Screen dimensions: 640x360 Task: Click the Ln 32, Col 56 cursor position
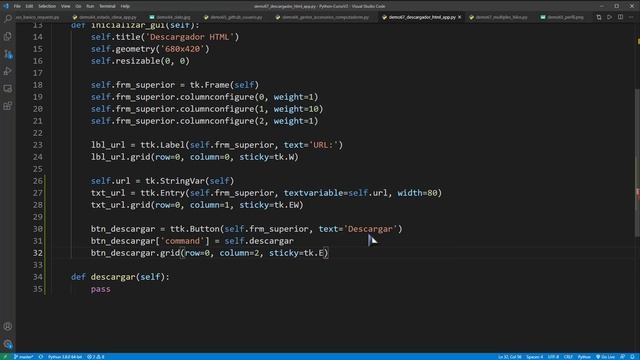click(x=509, y=357)
